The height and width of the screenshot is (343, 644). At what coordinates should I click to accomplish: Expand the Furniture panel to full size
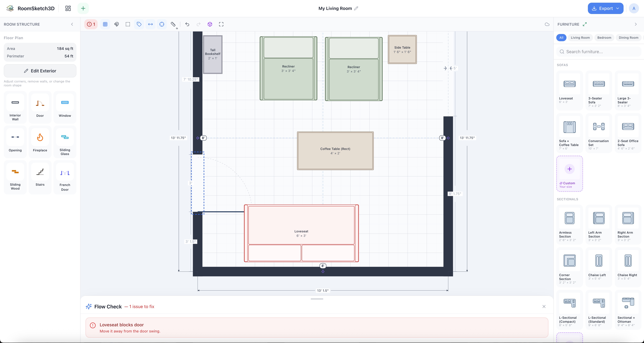tap(585, 24)
